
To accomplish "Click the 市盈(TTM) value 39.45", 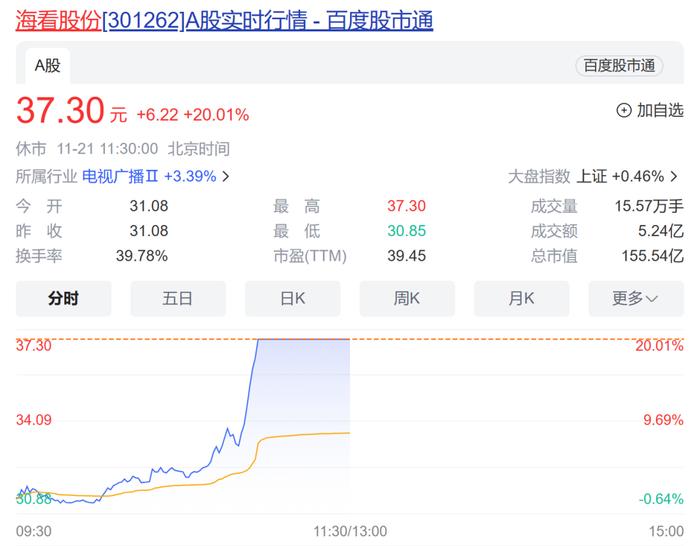I will click(x=406, y=256).
